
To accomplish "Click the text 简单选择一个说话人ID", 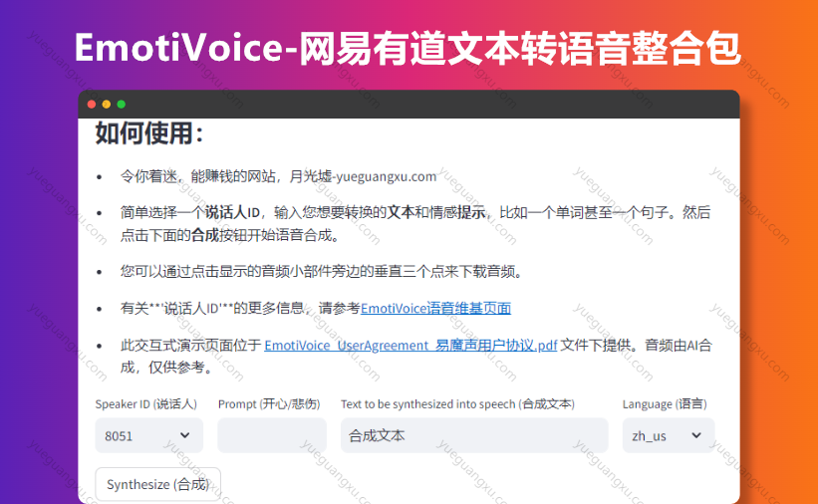I will pos(190,212).
